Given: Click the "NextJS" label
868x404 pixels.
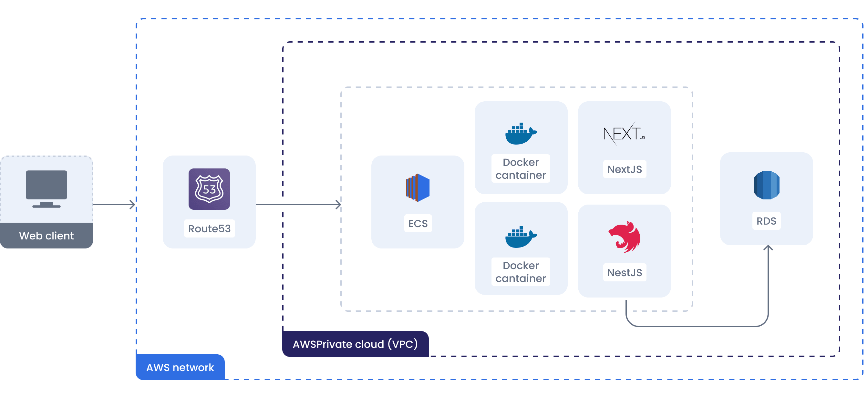Looking at the screenshot, I should click(625, 169).
